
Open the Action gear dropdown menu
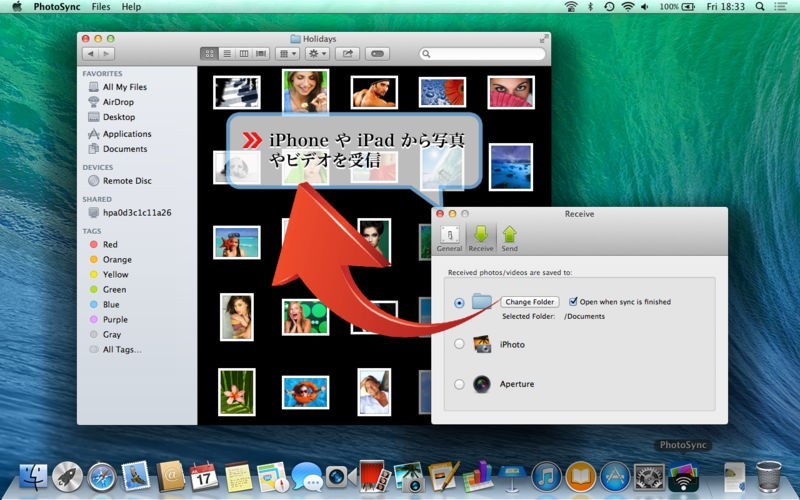[x=317, y=53]
